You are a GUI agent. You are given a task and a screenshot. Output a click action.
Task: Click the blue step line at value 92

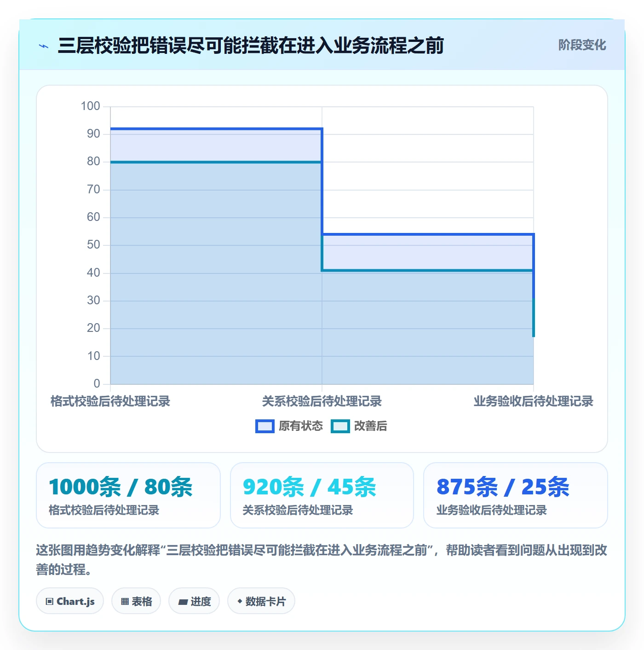(x=216, y=129)
